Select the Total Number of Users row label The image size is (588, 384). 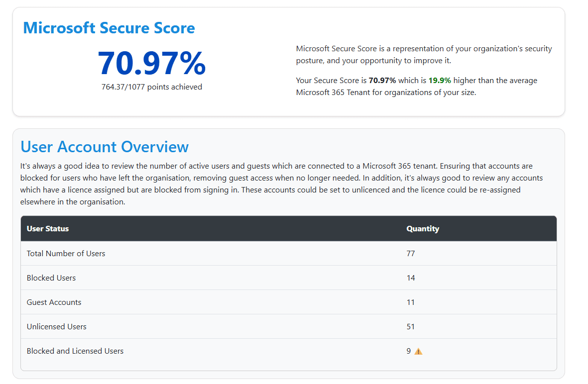[66, 254]
